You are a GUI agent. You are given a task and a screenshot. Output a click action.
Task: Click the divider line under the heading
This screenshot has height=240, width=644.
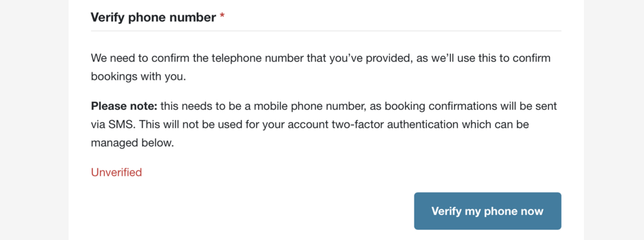point(326,31)
